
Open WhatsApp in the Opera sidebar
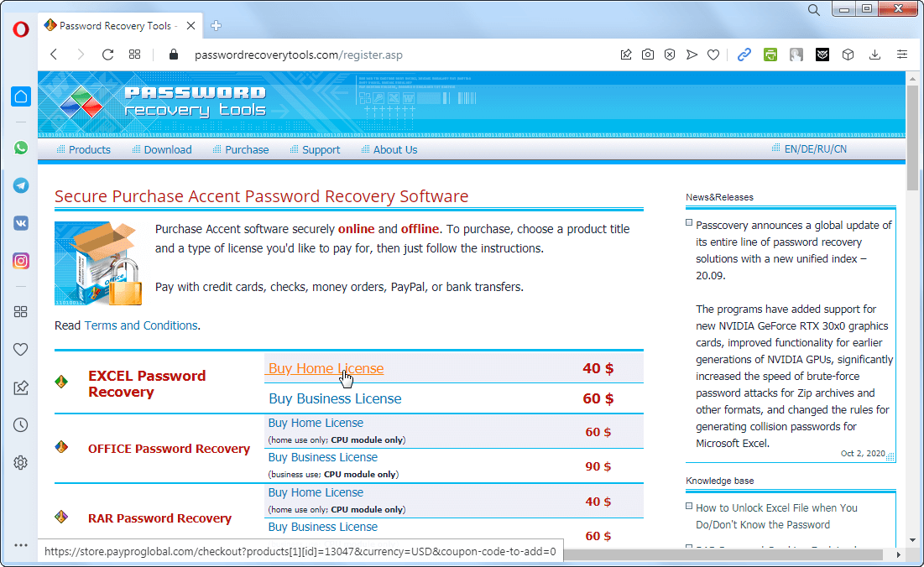pos(21,148)
